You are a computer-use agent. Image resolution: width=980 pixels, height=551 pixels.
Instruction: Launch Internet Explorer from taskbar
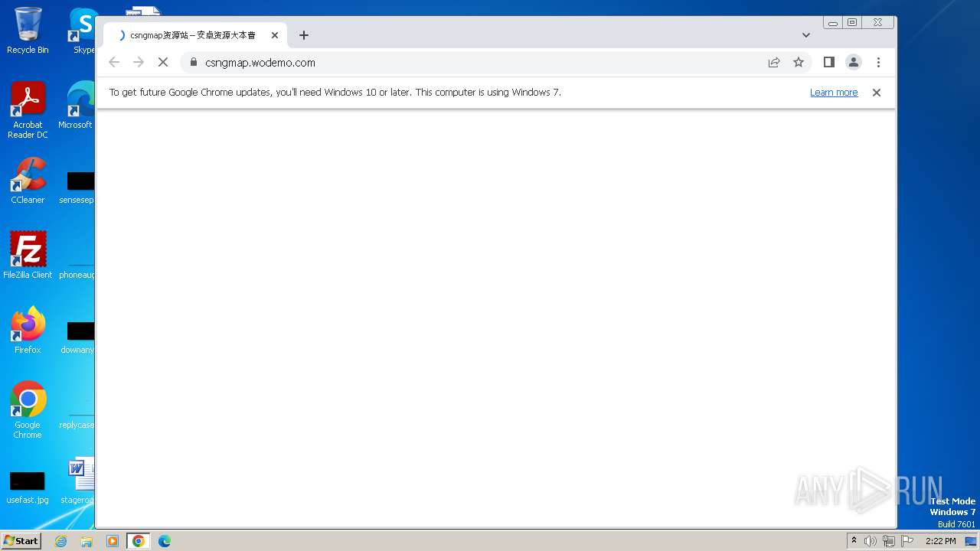[x=61, y=541]
